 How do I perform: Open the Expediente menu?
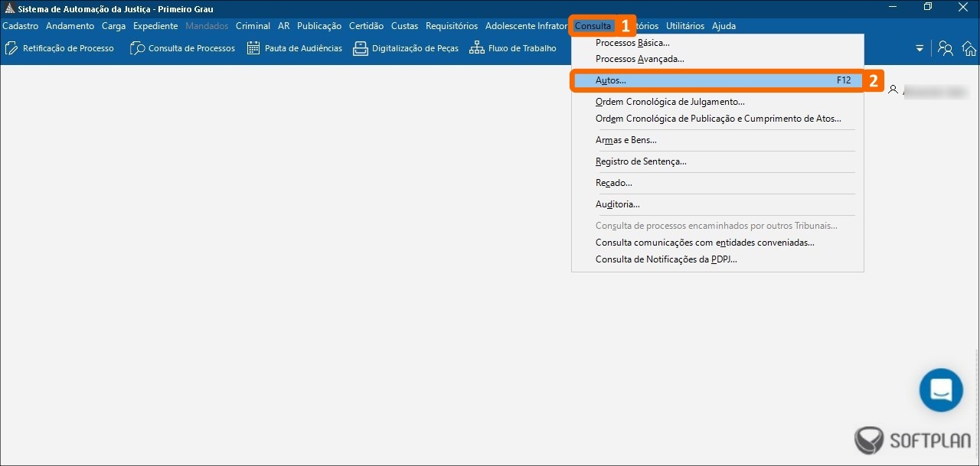click(155, 26)
